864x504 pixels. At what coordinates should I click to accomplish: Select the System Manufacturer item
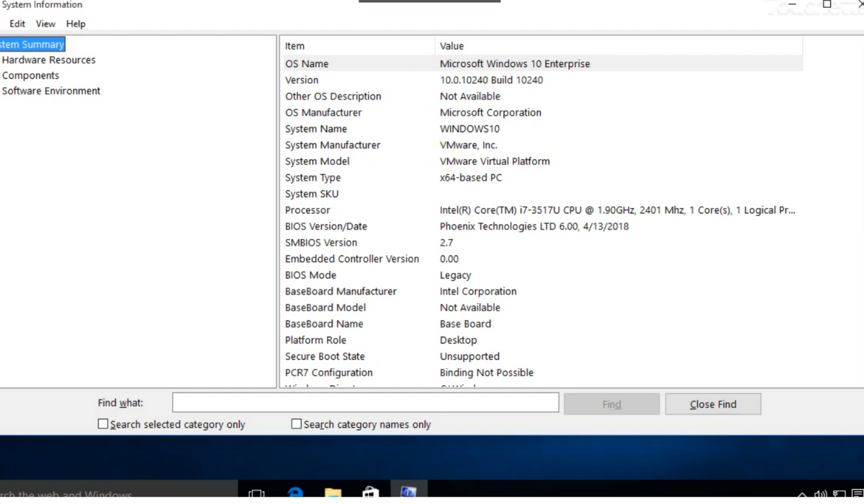[333, 145]
